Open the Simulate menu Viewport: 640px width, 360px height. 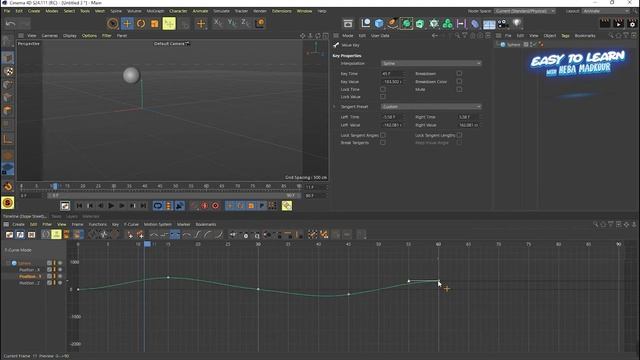(221, 11)
